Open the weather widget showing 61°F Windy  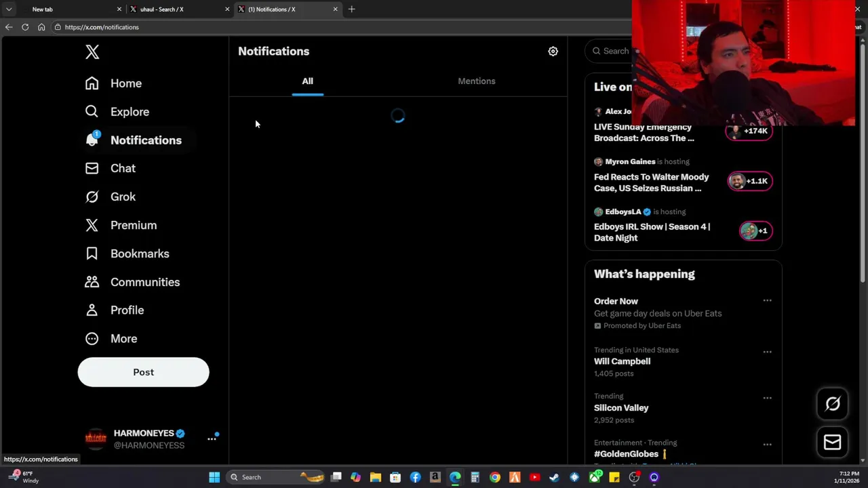(22, 477)
